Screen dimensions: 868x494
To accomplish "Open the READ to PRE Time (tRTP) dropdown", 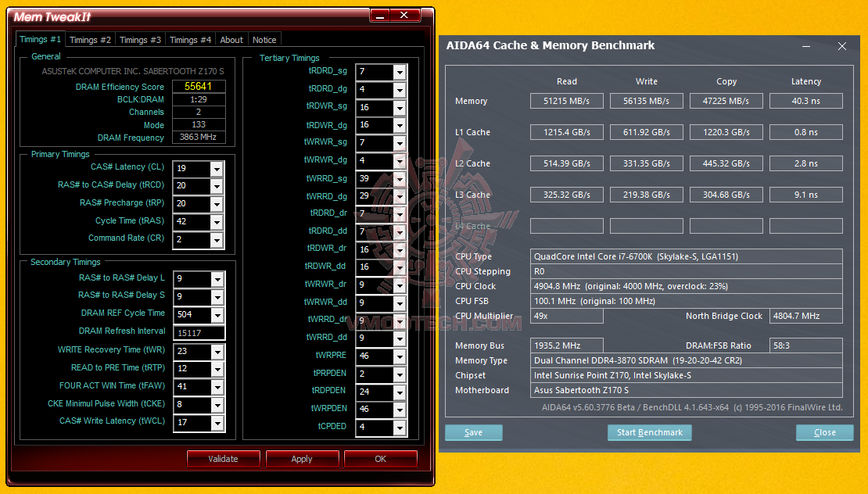I will point(217,369).
